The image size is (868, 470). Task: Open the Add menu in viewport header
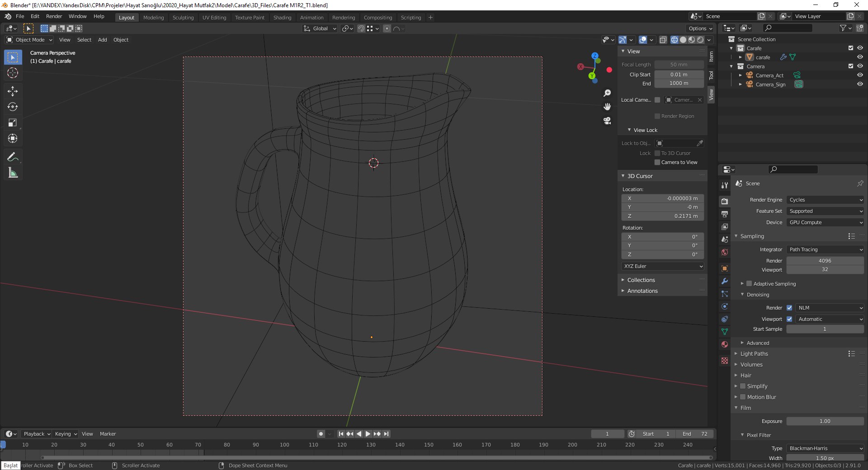pyautogui.click(x=103, y=40)
